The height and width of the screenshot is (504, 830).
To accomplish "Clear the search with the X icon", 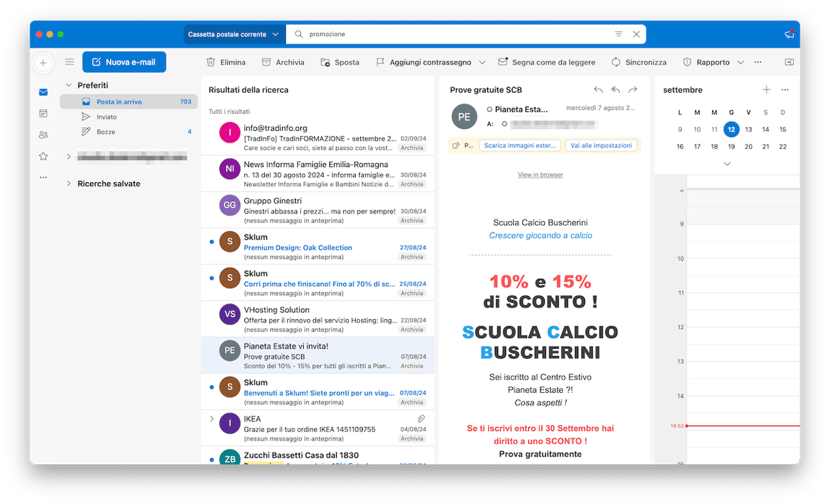I will (636, 34).
